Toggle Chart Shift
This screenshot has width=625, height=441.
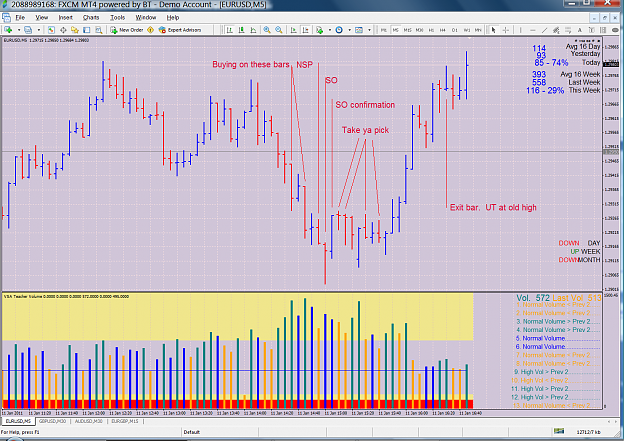[305, 30]
